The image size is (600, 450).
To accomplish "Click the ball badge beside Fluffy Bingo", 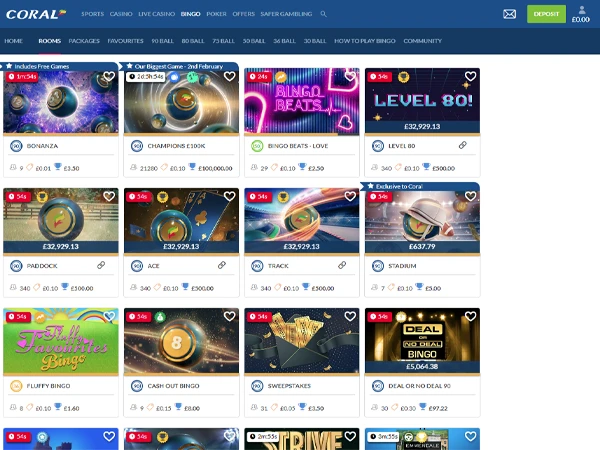I will click(16, 386).
